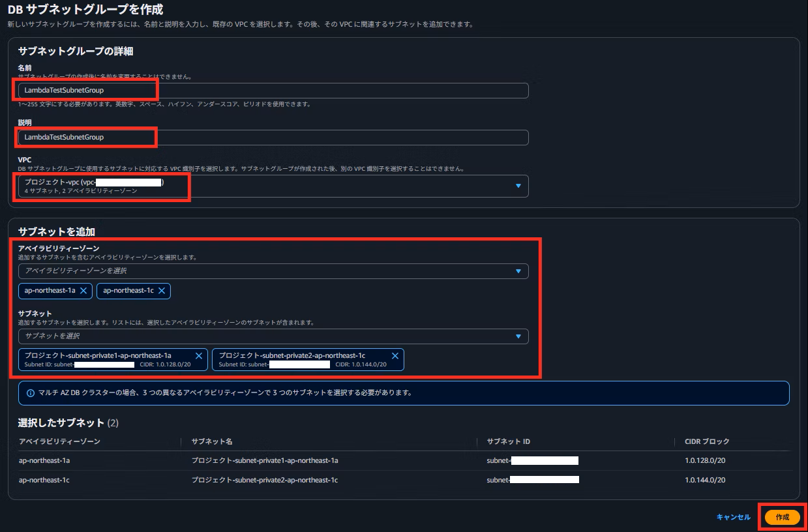Click the 作成 create button

pos(783,517)
